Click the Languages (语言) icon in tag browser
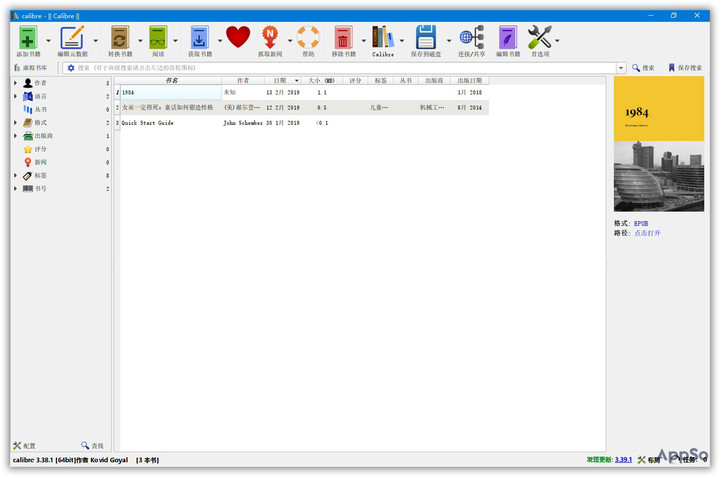 coord(28,96)
